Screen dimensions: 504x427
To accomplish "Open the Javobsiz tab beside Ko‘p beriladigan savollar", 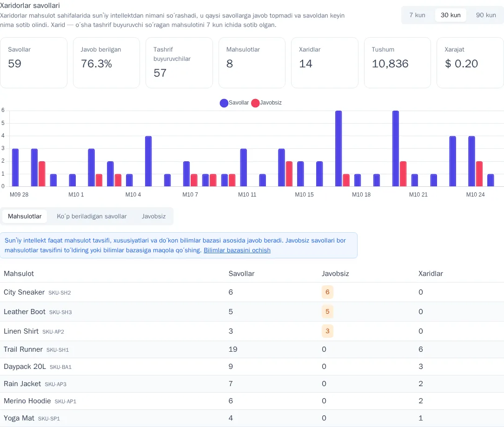I will 153,216.
